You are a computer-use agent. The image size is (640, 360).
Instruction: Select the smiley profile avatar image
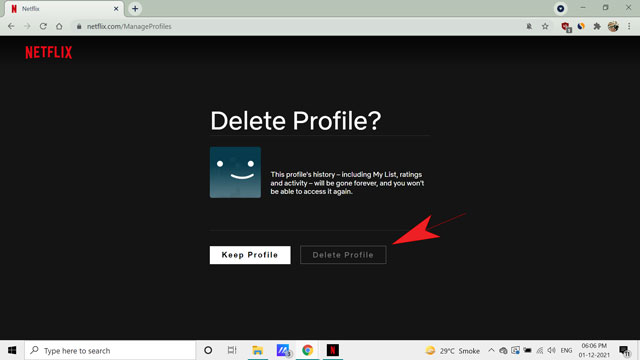(235, 172)
